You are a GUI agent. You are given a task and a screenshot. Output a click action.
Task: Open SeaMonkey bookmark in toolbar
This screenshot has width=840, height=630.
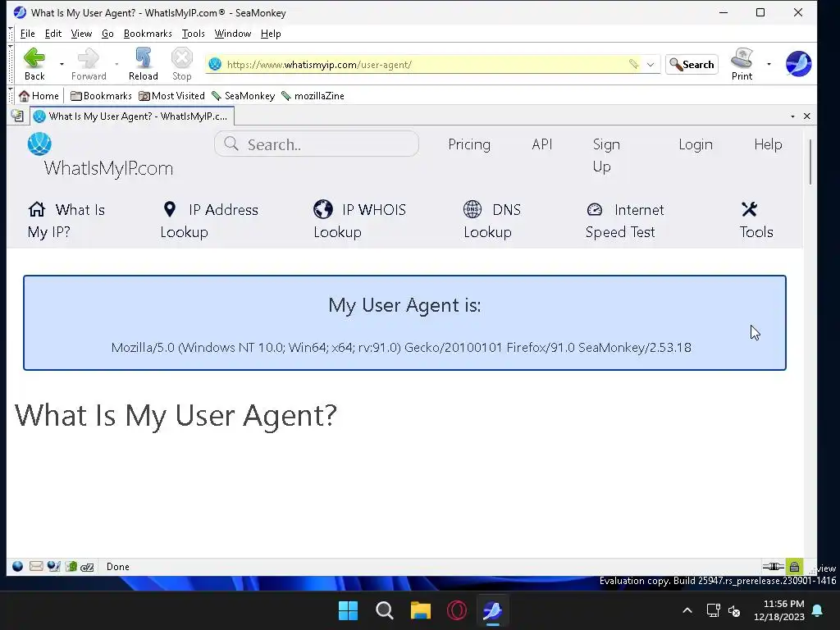[243, 96]
